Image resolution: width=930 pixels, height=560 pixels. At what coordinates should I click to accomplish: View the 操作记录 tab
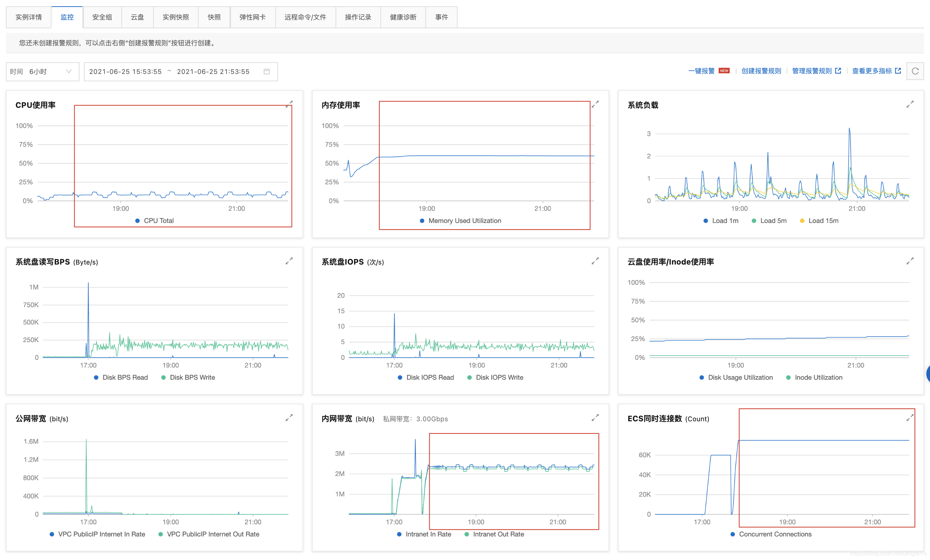pos(358,17)
